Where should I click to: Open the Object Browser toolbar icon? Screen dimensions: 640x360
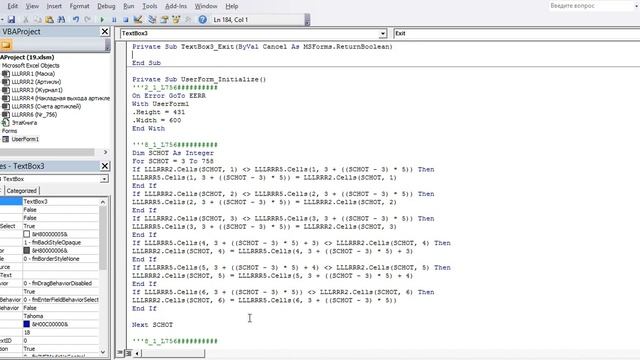(x=176, y=20)
